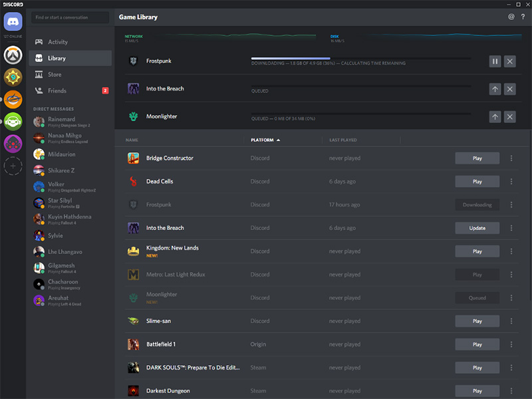Click the Bridge Constructor game icon
This screenshot has height=399, width=532.
click(x=133, y=158)
